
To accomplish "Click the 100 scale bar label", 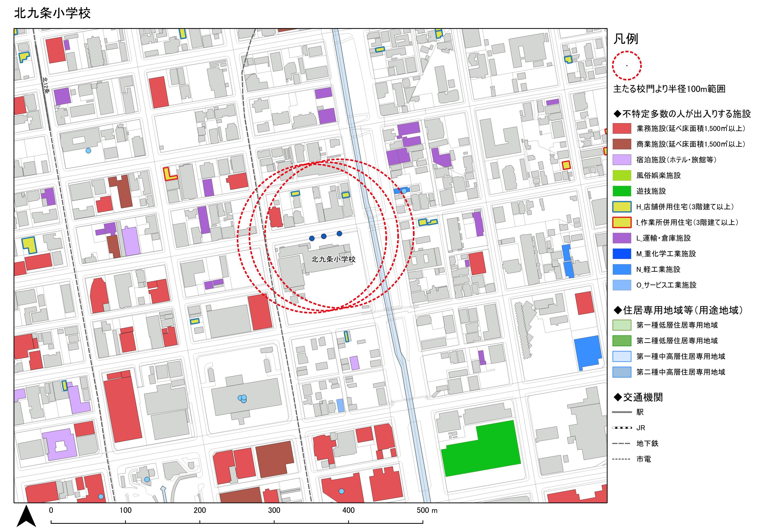I will pyautogui.click(x=125, y=510).
